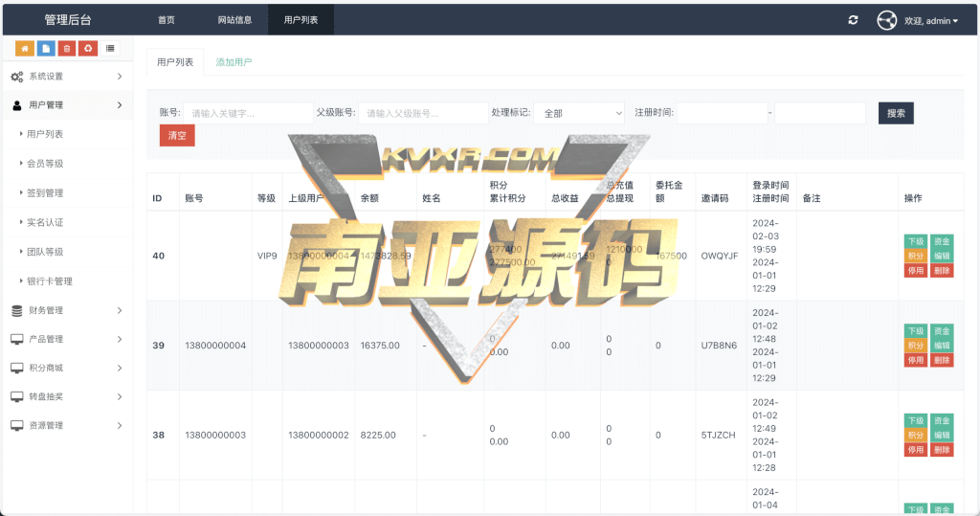Click 停用 button for user ID 40
980x516 pixels.
(x=916, y=271)
